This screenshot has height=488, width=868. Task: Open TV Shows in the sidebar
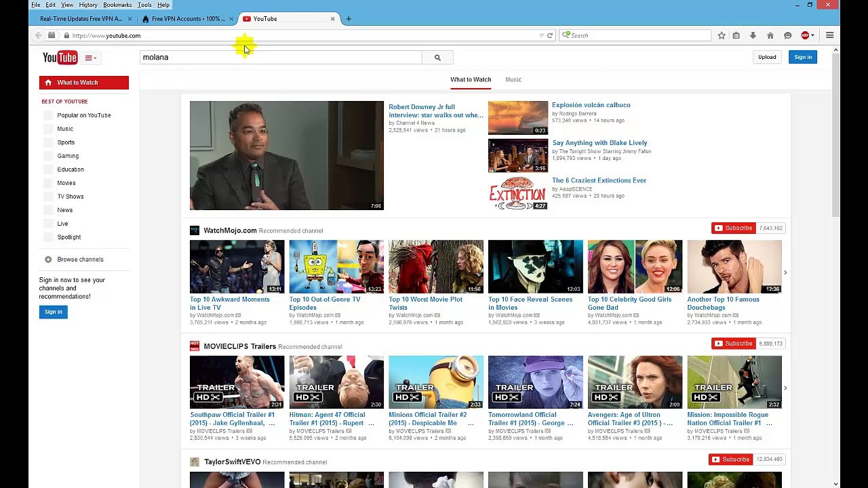click(71, 197)
